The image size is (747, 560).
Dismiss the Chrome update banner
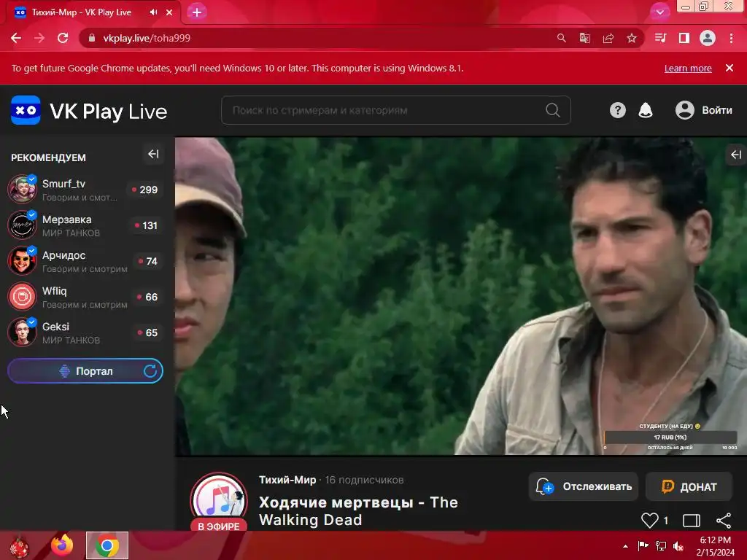pos(729,68)
